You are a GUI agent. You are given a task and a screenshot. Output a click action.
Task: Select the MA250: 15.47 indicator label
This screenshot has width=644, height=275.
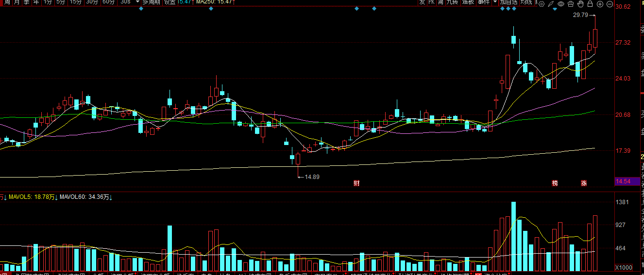(213, 2)
